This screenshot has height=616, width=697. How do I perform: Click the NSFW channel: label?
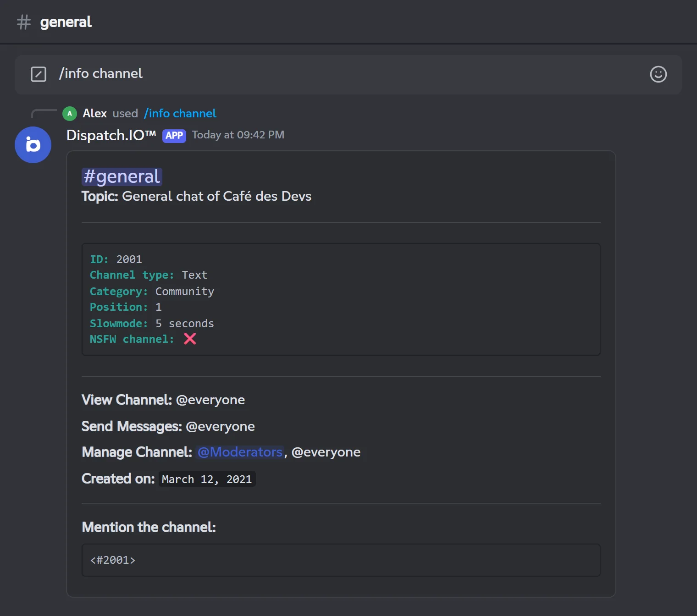(x=132, y=339)
